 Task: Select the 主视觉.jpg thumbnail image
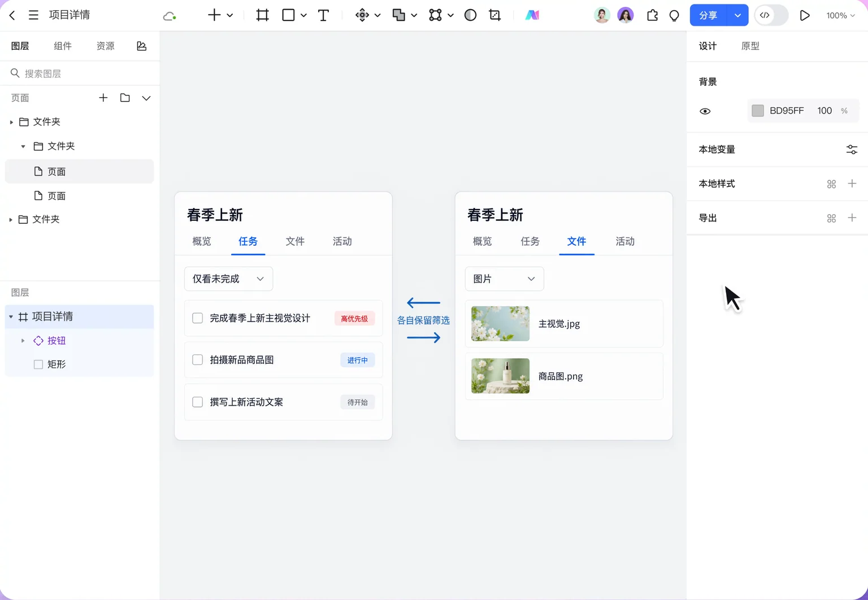point(501,324)
